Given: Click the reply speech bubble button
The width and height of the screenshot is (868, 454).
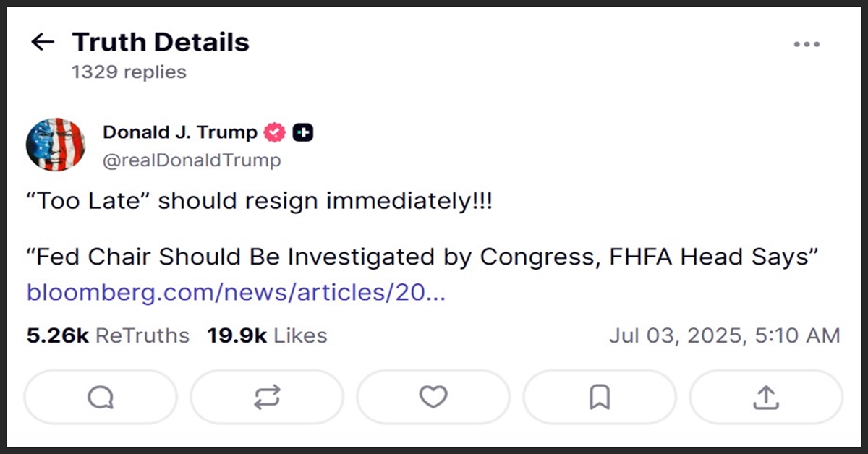Looking at the screenshot, I should (x=101, y=397).
